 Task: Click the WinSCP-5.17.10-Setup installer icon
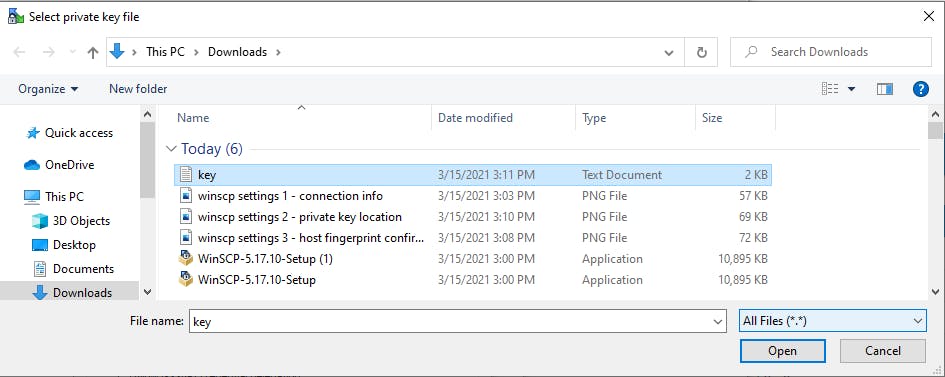[186, 279]
